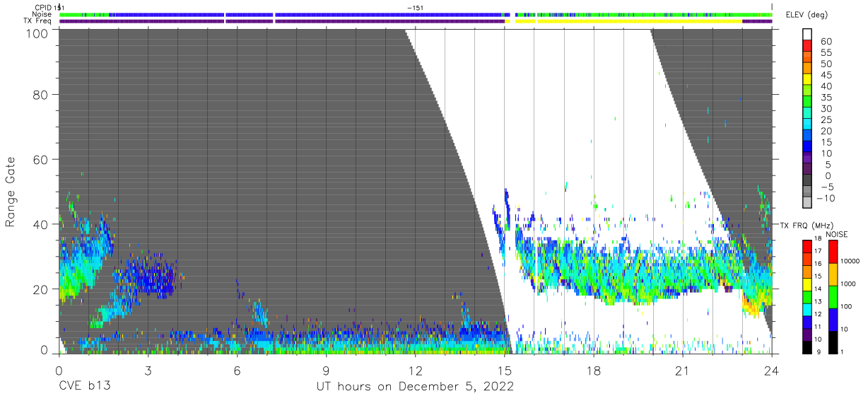Click the 9 tick label on UT hours axis
868x401 pixels.
[x=326, y=369]
